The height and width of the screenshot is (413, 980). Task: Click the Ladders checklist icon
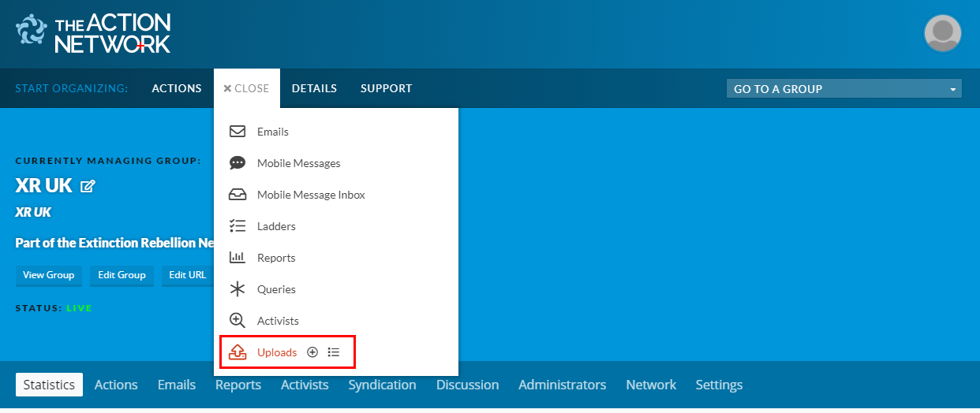click(238, 226)
